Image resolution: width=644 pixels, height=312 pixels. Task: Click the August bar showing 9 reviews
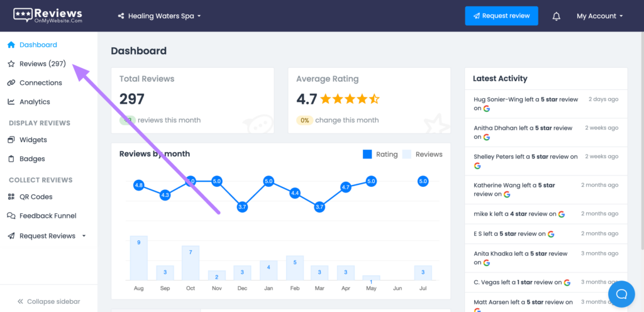tap(139, 258)
